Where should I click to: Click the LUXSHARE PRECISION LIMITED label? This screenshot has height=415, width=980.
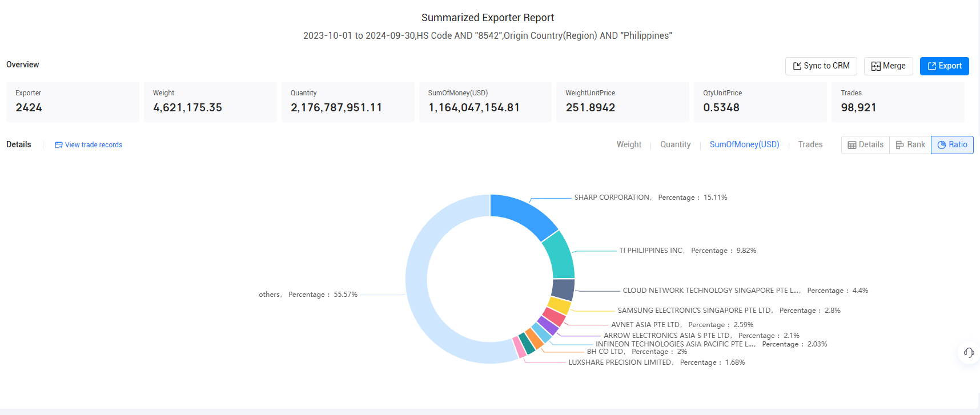[x=656, y=362]
